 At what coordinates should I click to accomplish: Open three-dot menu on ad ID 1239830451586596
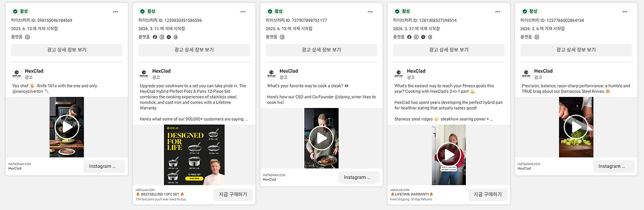coord(243,11)
